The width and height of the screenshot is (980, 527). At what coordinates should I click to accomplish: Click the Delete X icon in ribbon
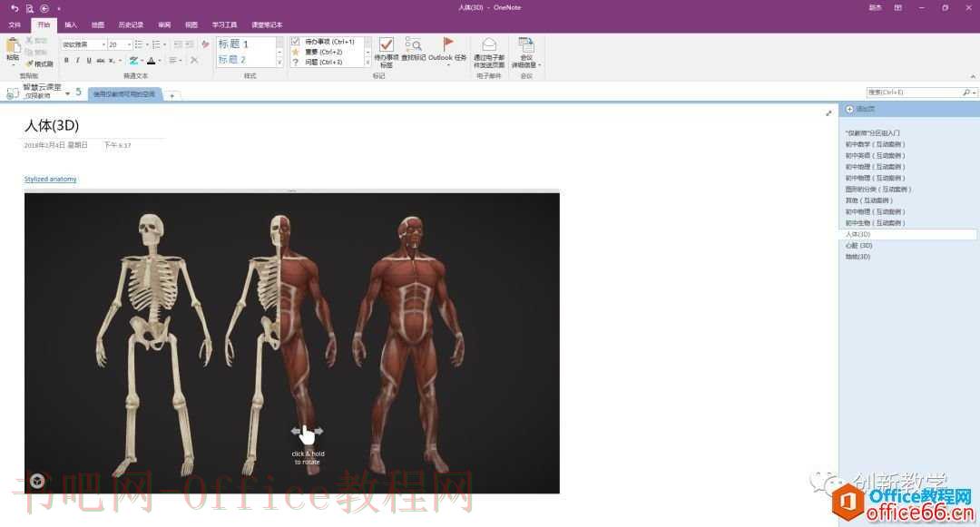click(194, 61)
